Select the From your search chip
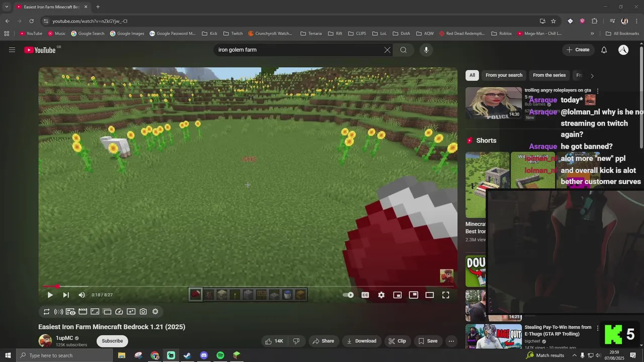Viewport: 644px width, 362px height. click(x=504, y=75)
